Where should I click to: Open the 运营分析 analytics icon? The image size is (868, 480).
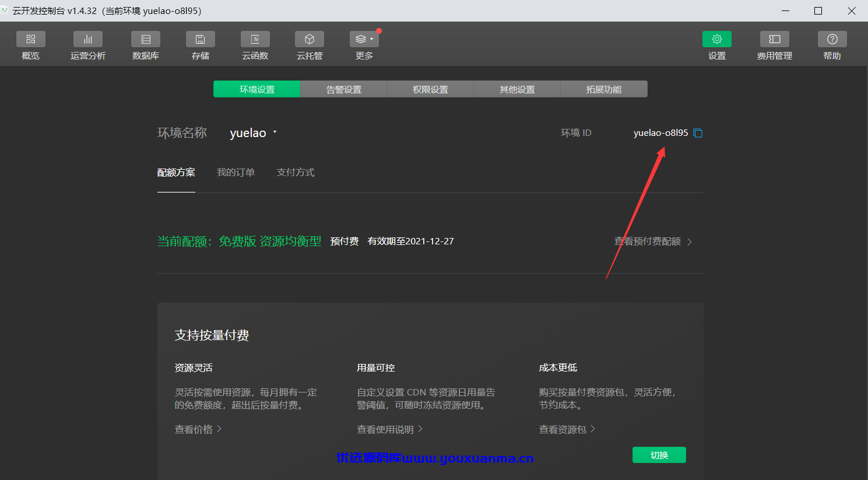point(88,39)
